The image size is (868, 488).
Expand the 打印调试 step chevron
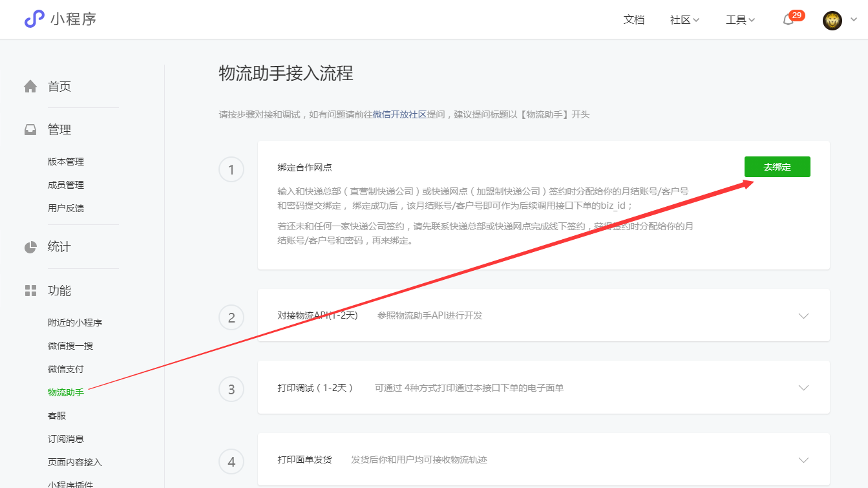(x=803, y=388)
